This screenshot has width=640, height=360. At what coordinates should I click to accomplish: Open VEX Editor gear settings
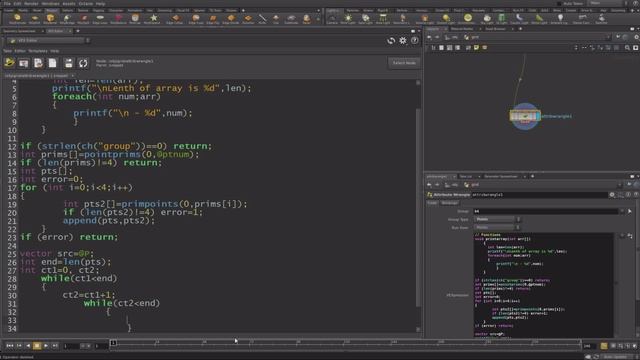pyautogui.click(x=403, y=40)
